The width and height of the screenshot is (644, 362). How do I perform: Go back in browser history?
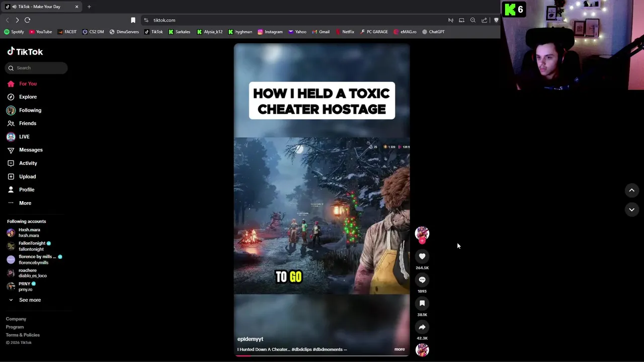(7, 20)
